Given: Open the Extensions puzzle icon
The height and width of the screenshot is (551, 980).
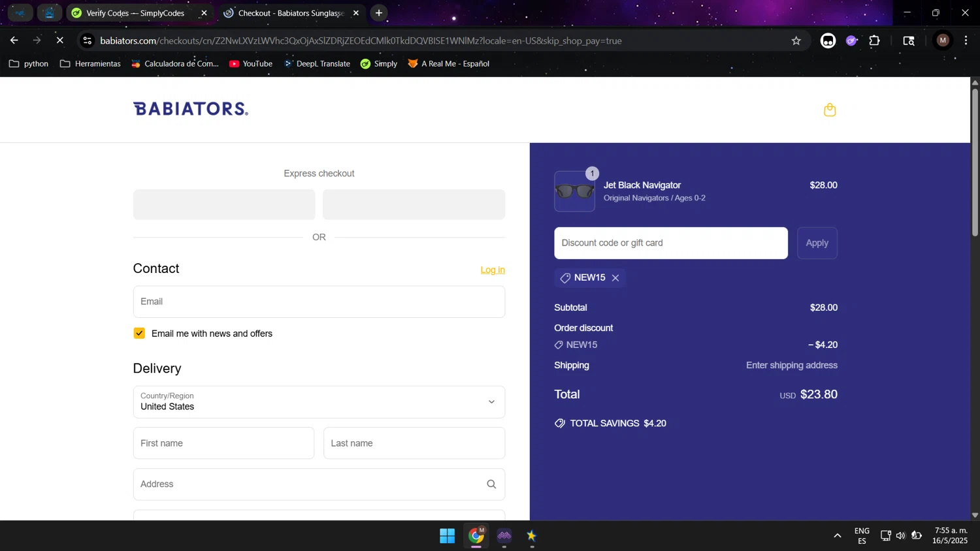Looking at the screenshot, I should coord(874,40).
